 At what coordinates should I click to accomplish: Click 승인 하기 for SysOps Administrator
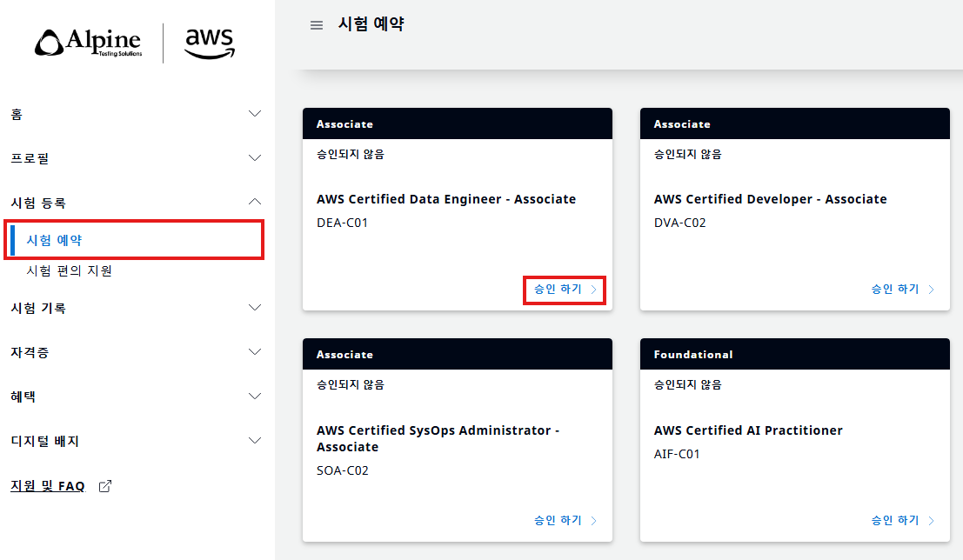tap(565, 520)
